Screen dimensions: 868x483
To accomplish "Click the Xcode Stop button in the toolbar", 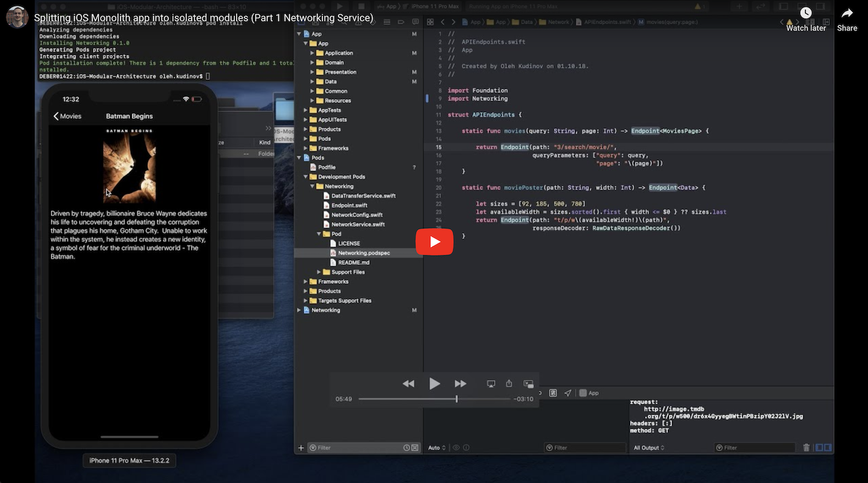I will [361, 6].
